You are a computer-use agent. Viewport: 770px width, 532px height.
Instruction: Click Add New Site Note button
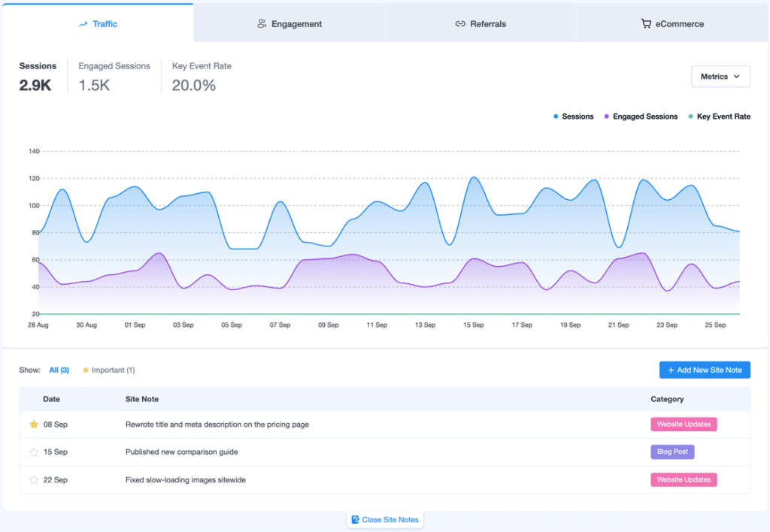coord(705,370)
